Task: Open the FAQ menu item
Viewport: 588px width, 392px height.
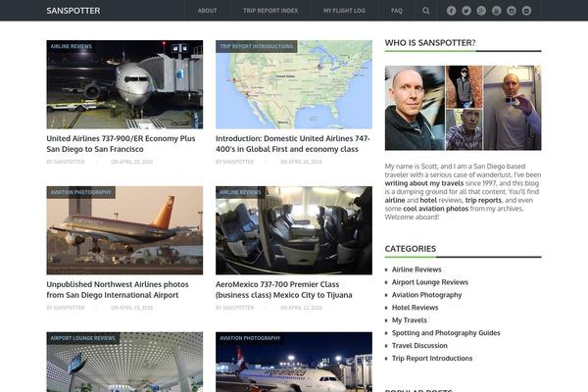Action: point(396,11)
